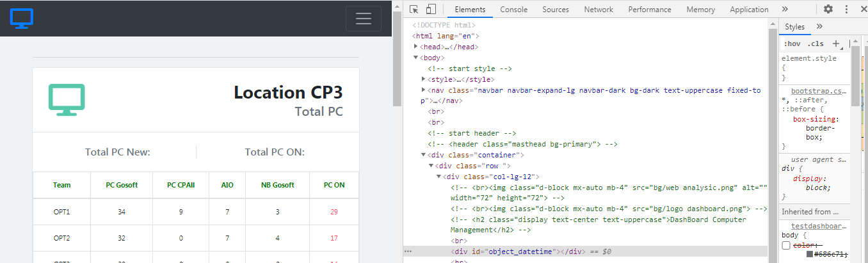The image size is (868, 263).
Task: Enable the body color property checkbox
Action: [786, 246]
